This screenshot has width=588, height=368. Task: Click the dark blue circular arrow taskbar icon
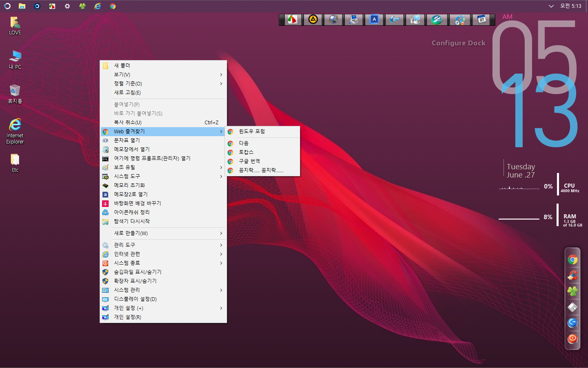pos(37,6)
